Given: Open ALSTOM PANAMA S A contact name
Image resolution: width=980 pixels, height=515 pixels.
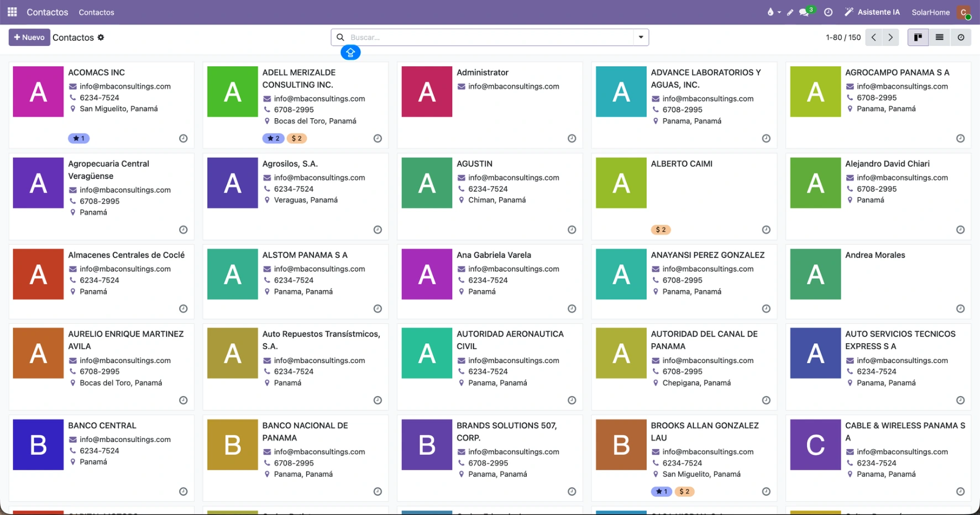Looking at the screenshot, I should pyautogui.click(x=305, y=255).
